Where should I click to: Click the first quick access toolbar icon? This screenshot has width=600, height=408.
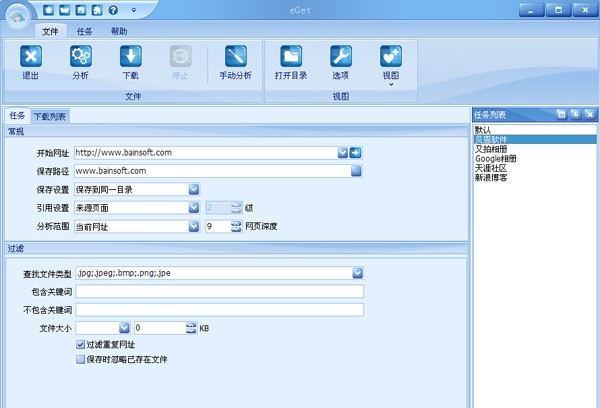[x=49, y=10]
